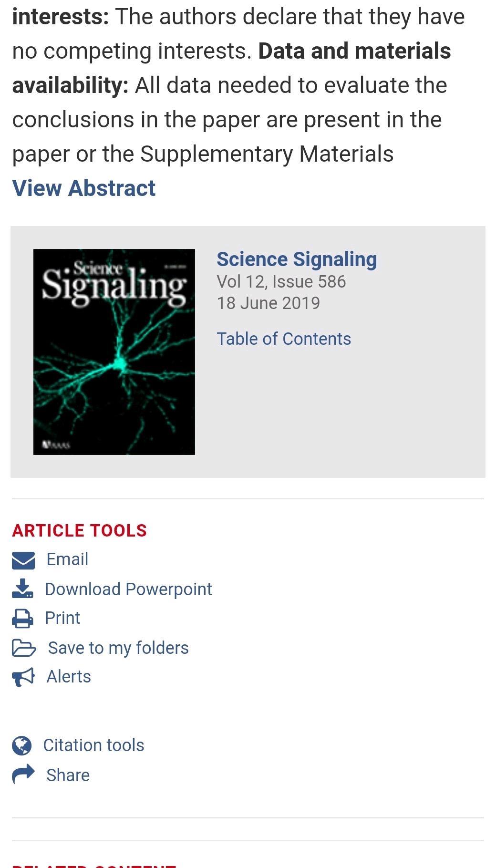Click the Vol 12, Issue 586 text

click(281, 282)
